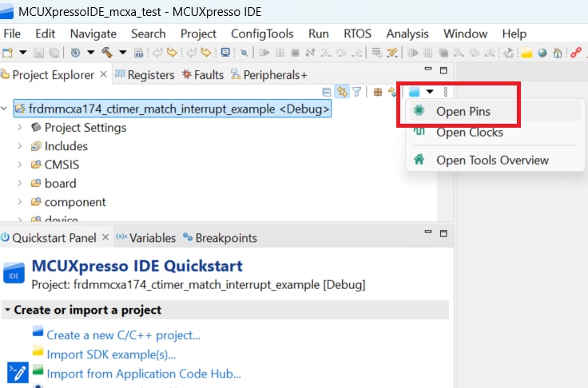Click Create a new C/C++ project link

click(123, 335)
